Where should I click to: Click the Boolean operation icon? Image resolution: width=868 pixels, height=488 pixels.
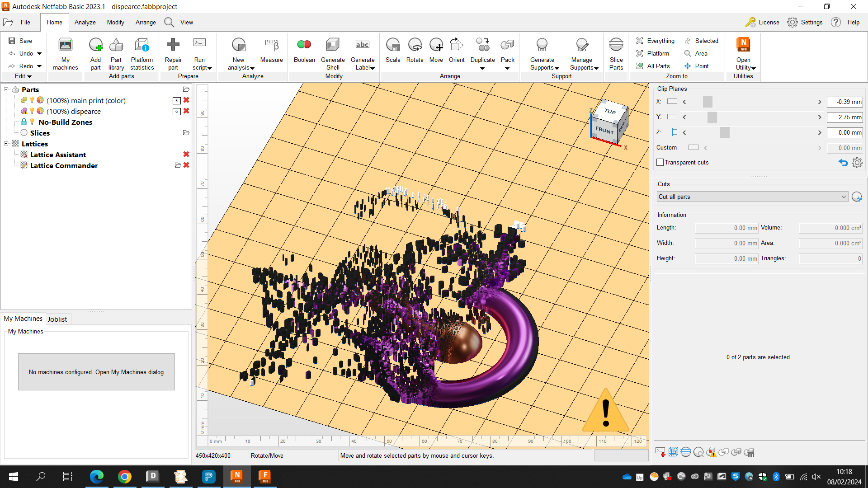304,44
